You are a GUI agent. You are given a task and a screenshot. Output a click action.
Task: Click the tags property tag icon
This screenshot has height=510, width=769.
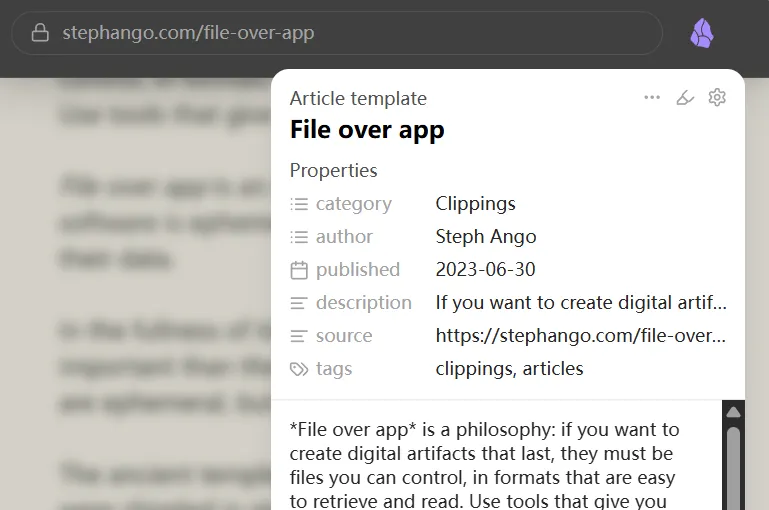coord(299,369)
